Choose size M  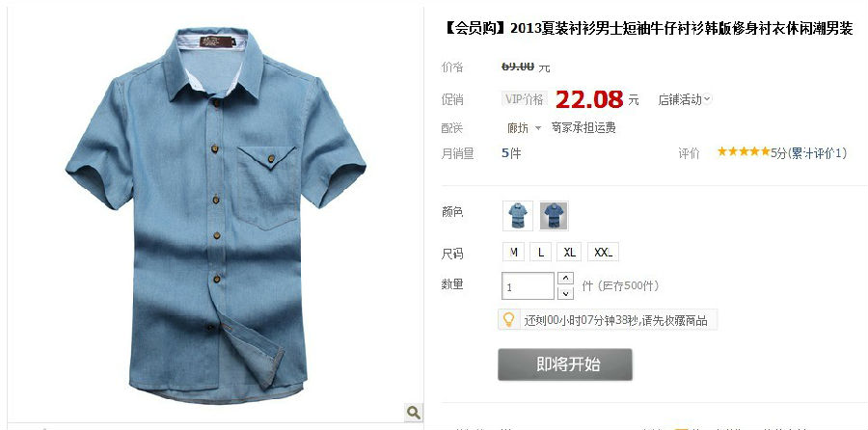click(x=514, y=253)
